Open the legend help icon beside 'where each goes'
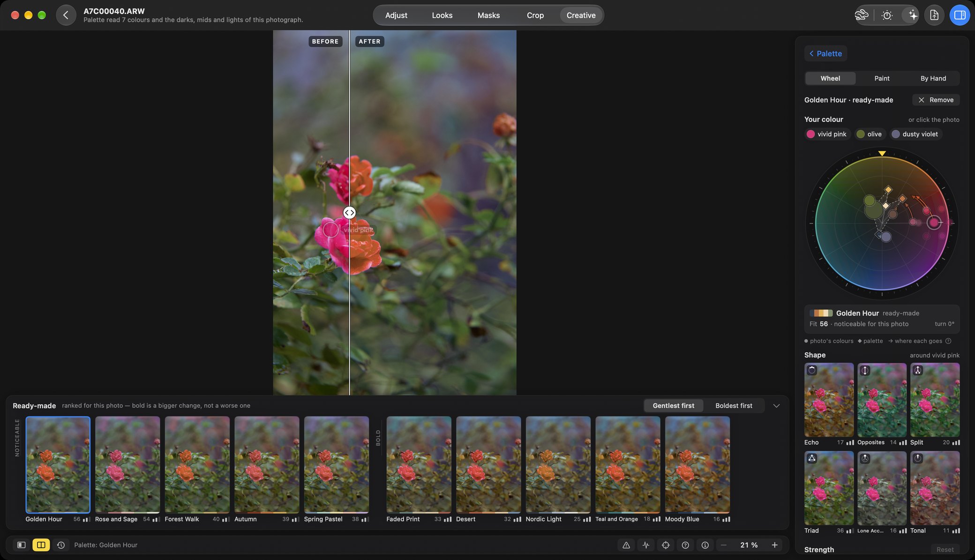 click(x=948, y=341)
